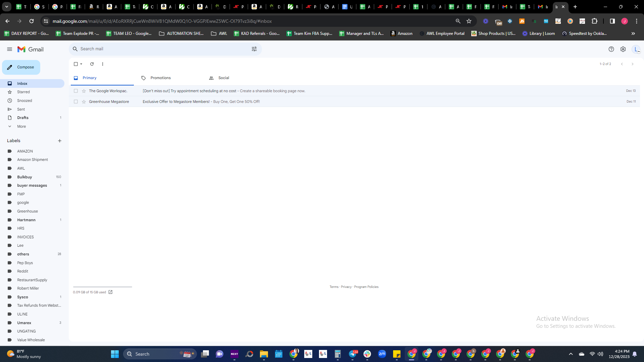Image resolution: width=644 pixels, height=362 pixels.
Task: Open the Amazon bookmark
Action: tap(401, 34)
